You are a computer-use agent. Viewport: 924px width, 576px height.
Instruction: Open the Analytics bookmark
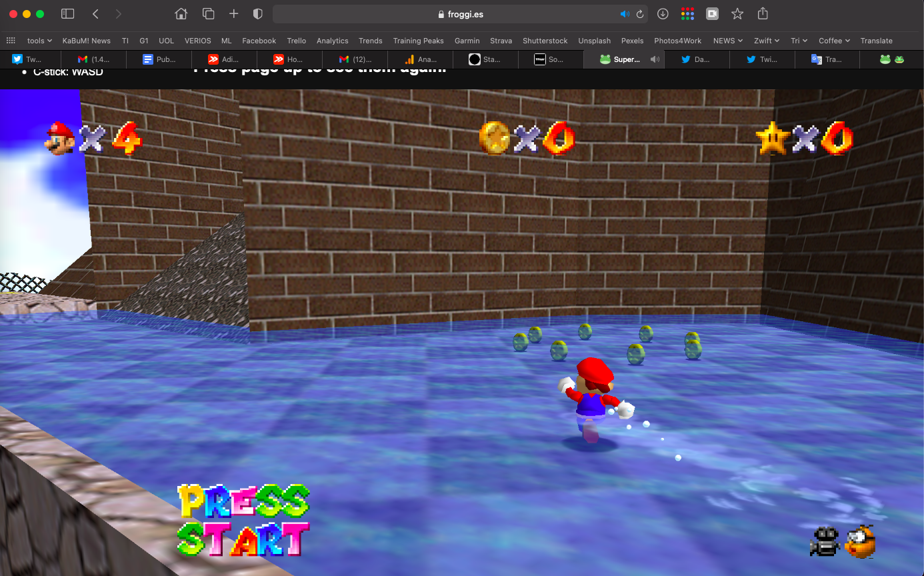(x=333, y=41)
